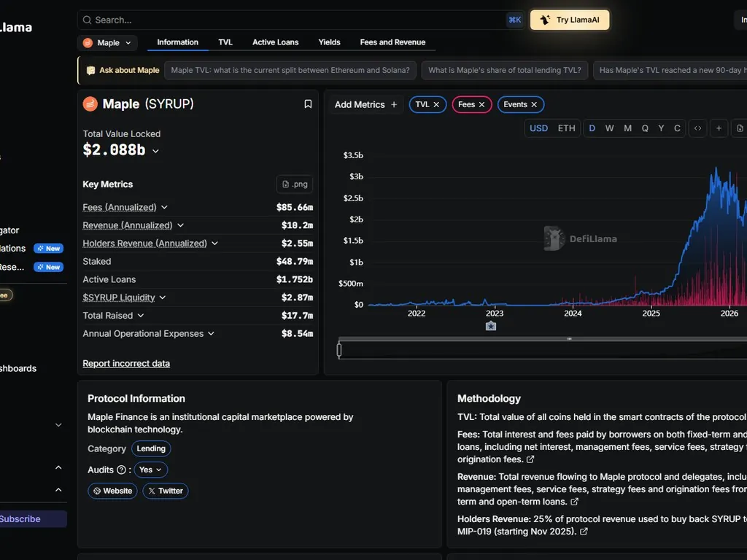747x560 pixels.
Task: Collapse the sidebar section above Subscribe
Action: click(58, 490)
